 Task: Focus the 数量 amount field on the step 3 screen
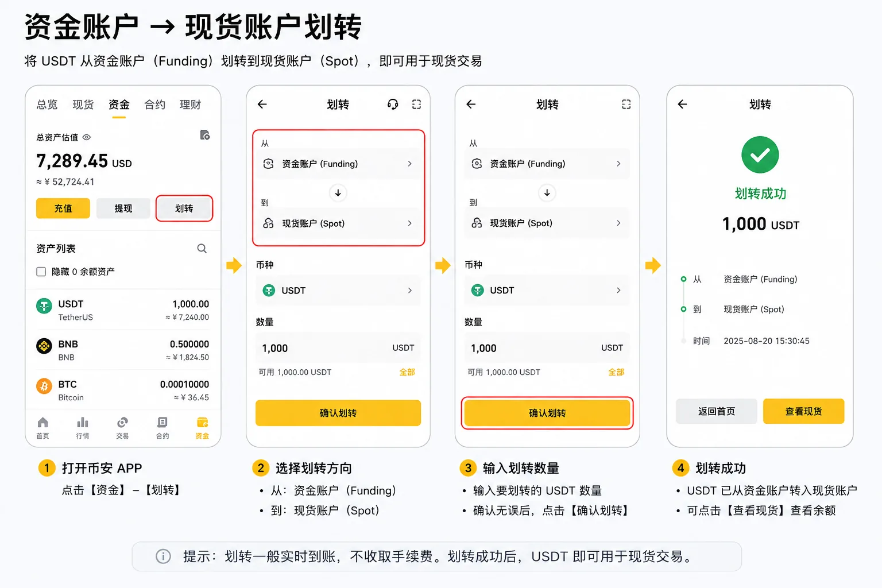coord(547,348)
